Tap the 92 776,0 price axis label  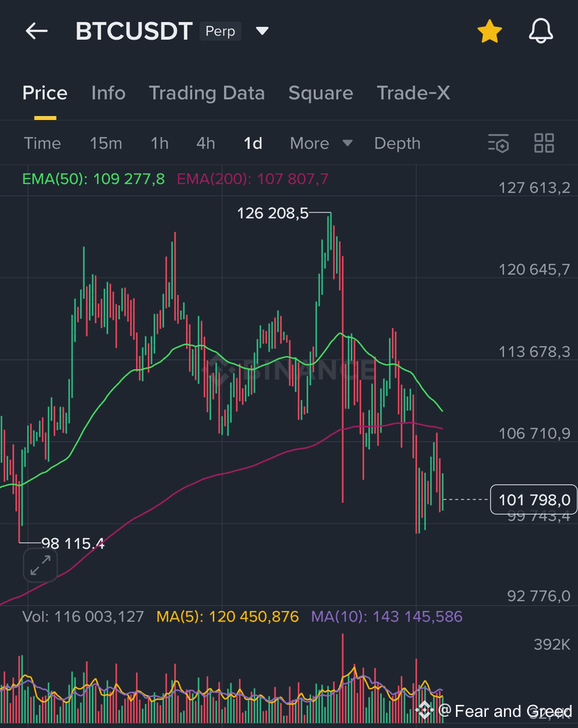pos(538,596)
